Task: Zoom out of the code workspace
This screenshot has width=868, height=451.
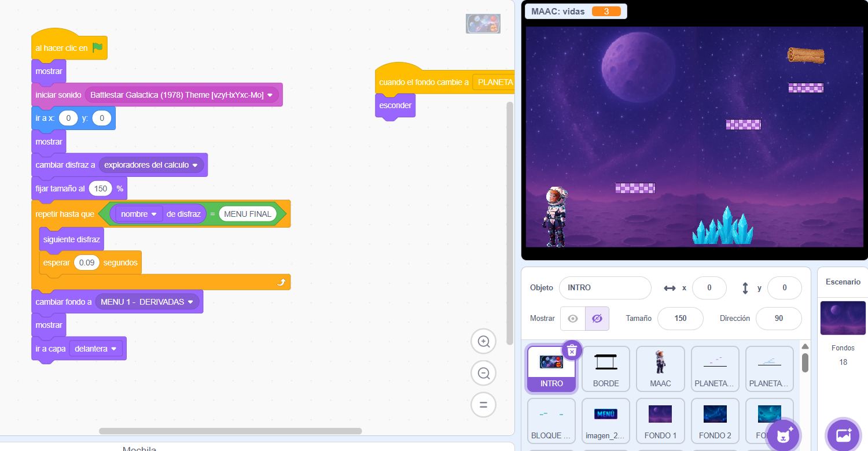Action: 484,373
